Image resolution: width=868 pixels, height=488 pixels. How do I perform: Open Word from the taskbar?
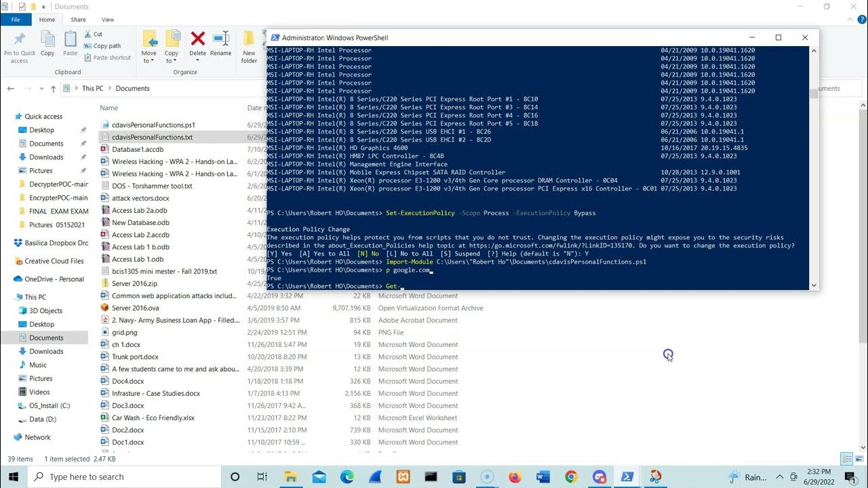coord(542,476)
